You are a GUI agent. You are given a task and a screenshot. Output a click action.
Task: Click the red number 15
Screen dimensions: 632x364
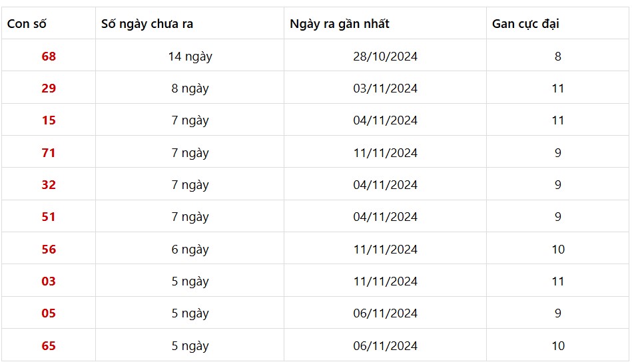point(49,120)
